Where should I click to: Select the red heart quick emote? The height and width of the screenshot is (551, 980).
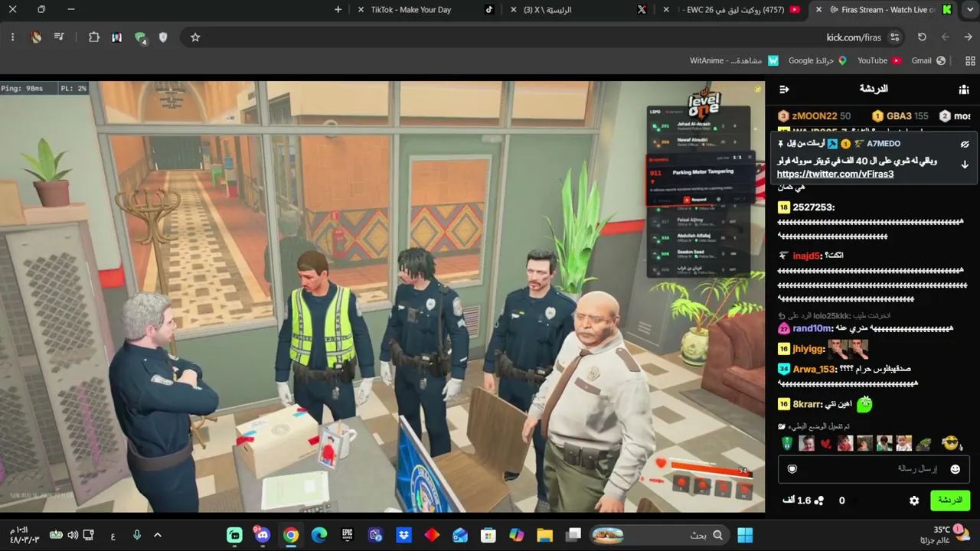[x=825, y=444]
